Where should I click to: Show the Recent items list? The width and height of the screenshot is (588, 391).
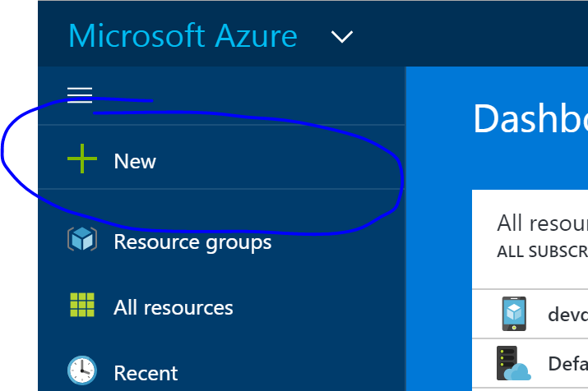(x=146, y=372)
